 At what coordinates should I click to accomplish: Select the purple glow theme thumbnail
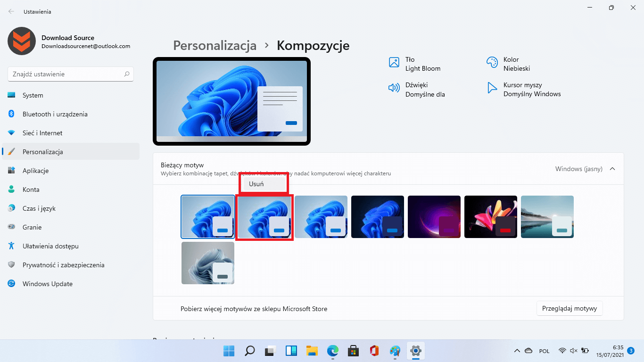click(x=434, y=216)
